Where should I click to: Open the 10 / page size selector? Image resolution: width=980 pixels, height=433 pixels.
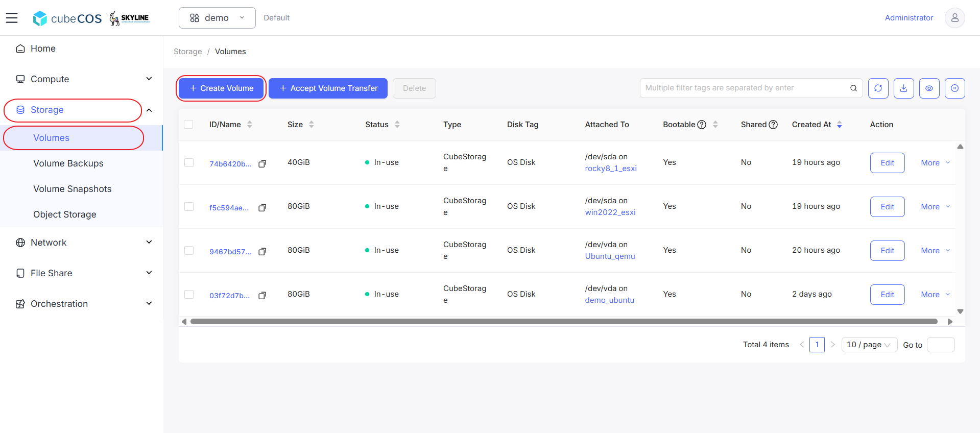pyautogui.click(x=869, y=345)
